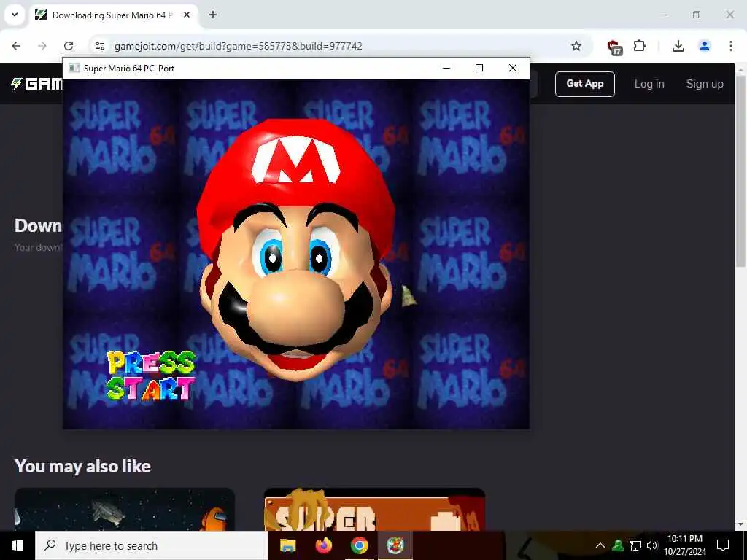747x560 pixels.
Task: Open the site information icon in address bar
Action: [99, 46]
